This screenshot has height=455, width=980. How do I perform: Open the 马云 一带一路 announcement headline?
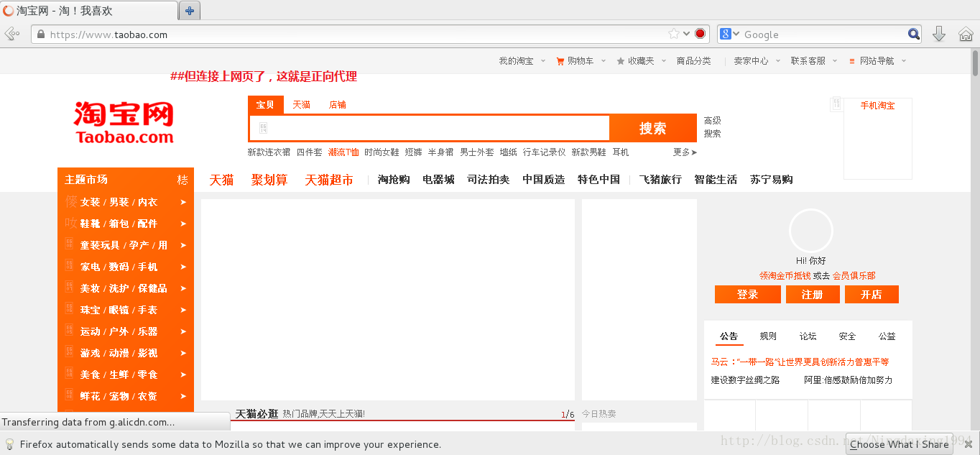(800, 362)
